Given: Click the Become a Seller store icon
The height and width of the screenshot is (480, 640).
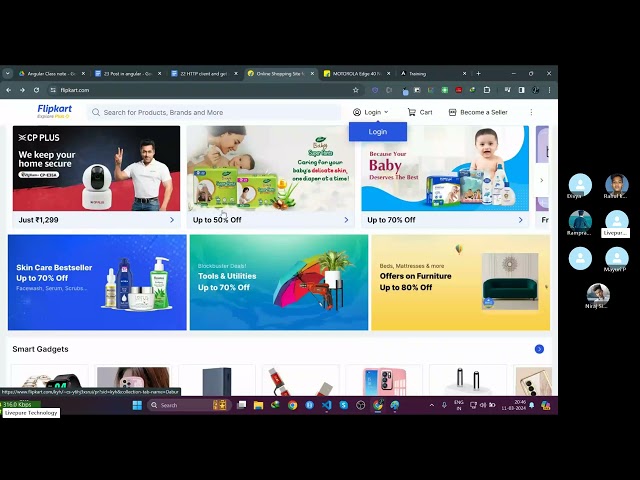Looking at the screenshot, I should [x=452, y=112].
